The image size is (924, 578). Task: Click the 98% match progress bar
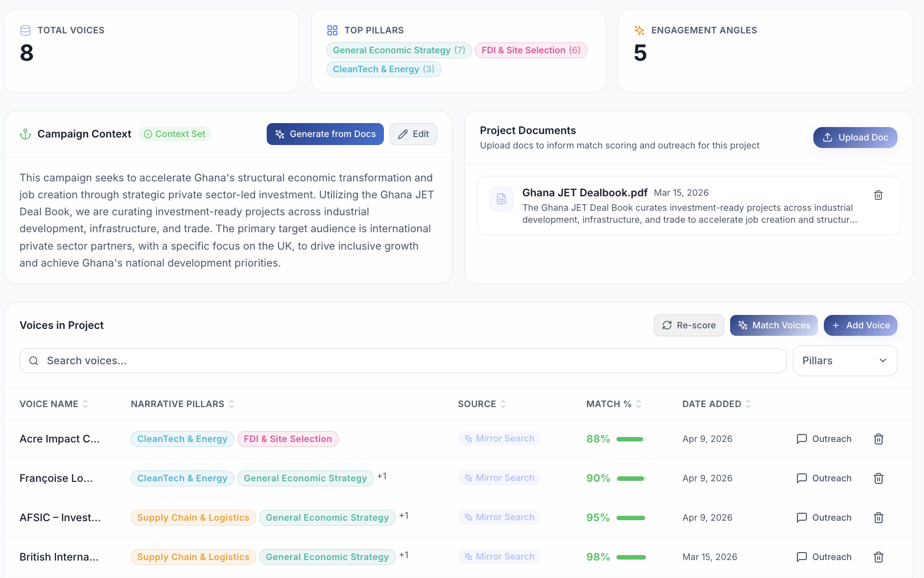coord(631,557)
